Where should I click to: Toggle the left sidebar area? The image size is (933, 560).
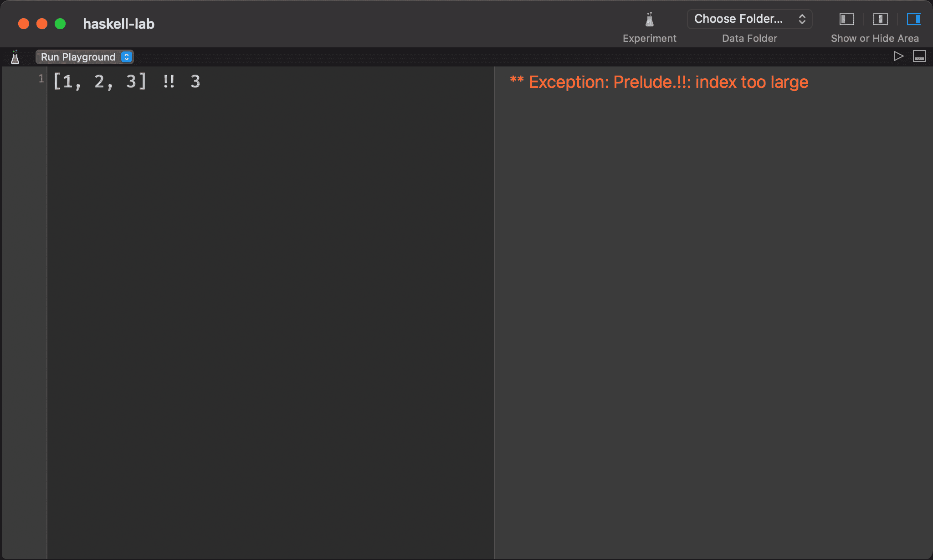846,19
